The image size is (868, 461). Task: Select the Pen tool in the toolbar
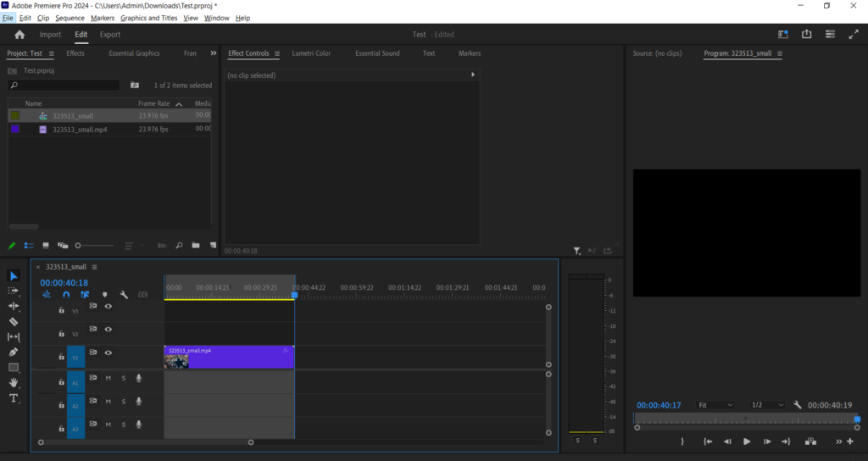(x=14, y=352)
